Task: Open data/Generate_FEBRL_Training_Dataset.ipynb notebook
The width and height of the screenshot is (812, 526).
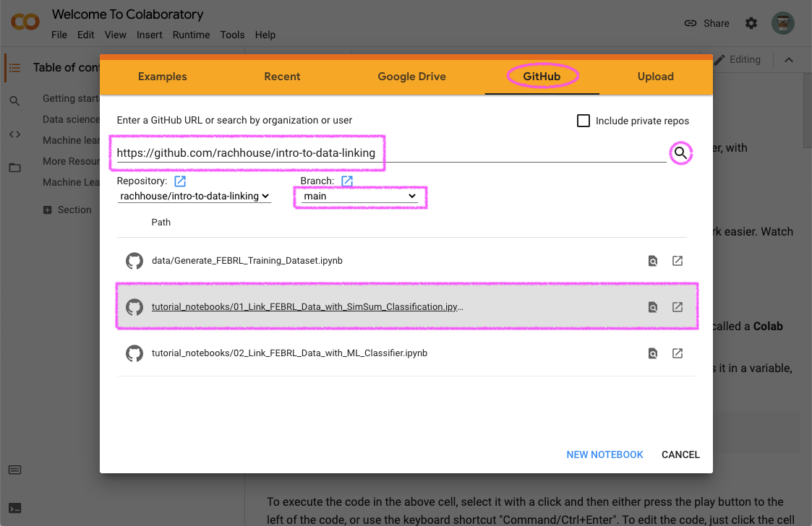Action: [x=247, y=260]
